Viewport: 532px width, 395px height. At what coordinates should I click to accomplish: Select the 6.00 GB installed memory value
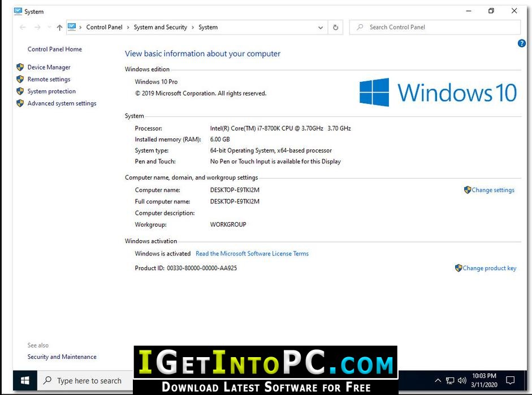(220, 140)
